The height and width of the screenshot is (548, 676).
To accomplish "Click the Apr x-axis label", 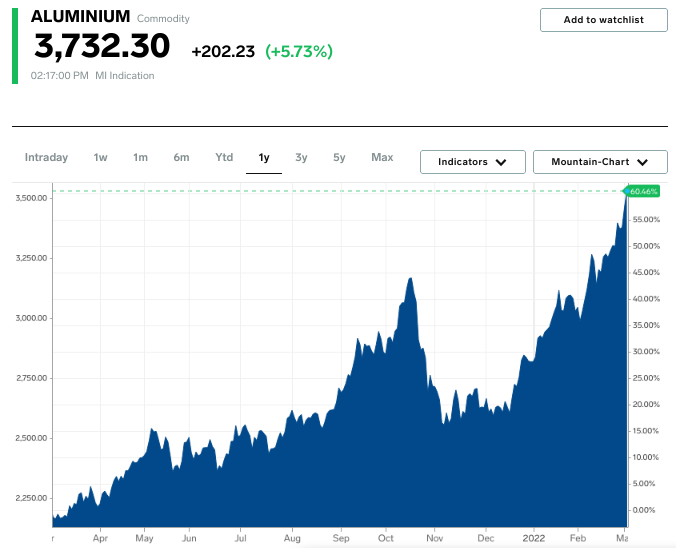I will 100,538.
